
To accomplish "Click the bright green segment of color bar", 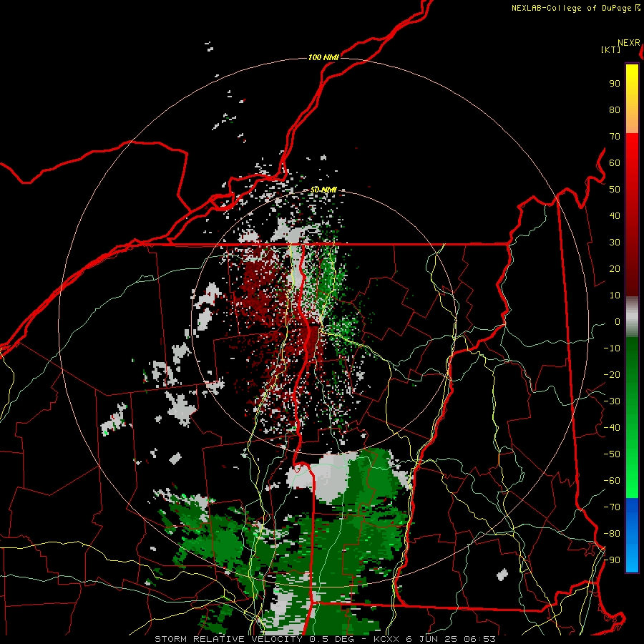I will click(632, 417).
